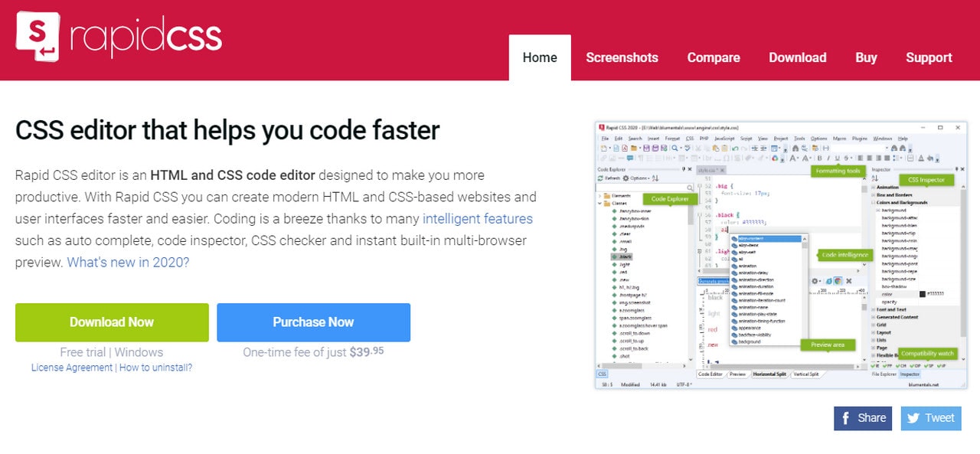Screen dimensions: 980x454
Task: Open the Buy page
Action: [x=866, y=57]
